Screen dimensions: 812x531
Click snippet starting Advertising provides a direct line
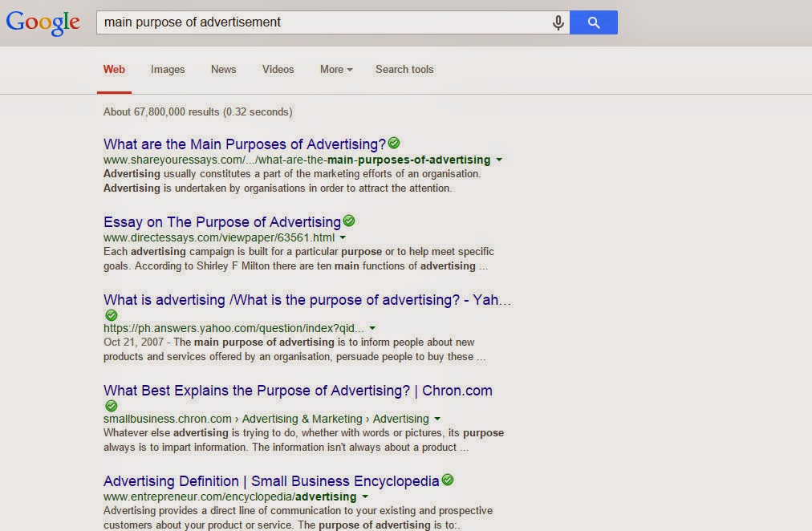298,517
